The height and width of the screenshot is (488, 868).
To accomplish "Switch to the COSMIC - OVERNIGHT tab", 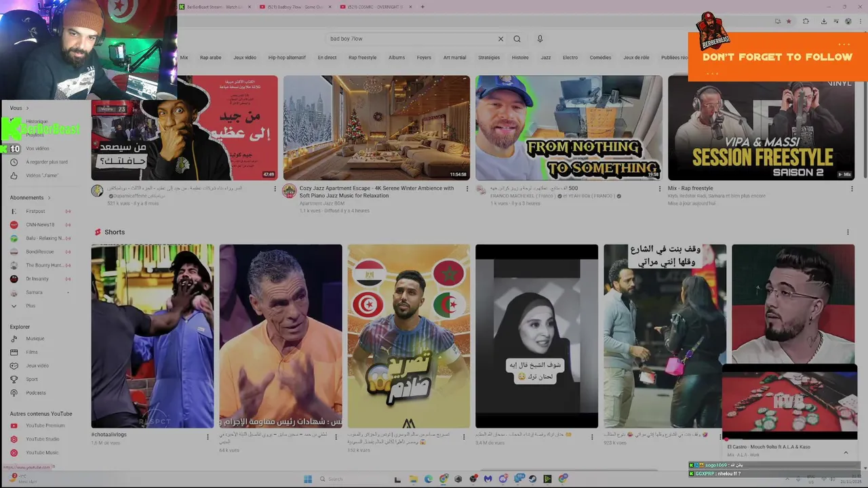I will (x=375, y=7).
